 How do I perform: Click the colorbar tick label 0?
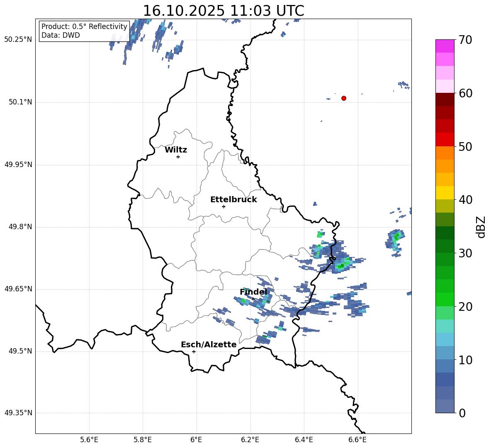[462, 413]
